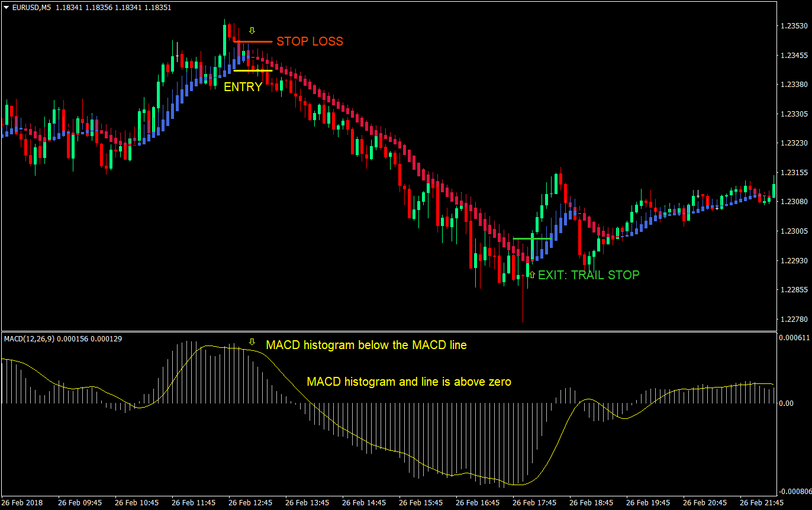The height and width of the screenshot is (510, 812).
Task: Click the 26 Feb 10:45 time label
Action: tap(137, 503)
